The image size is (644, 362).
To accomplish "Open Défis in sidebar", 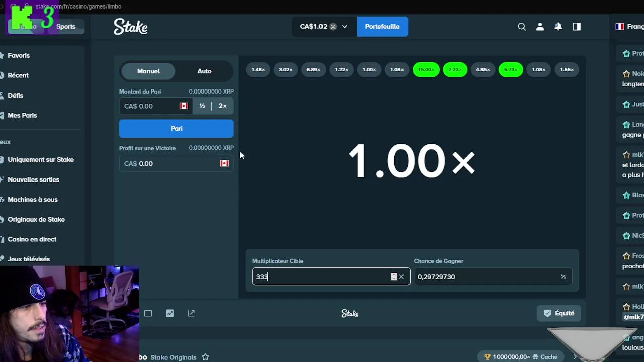I will [x=15, y=96].
